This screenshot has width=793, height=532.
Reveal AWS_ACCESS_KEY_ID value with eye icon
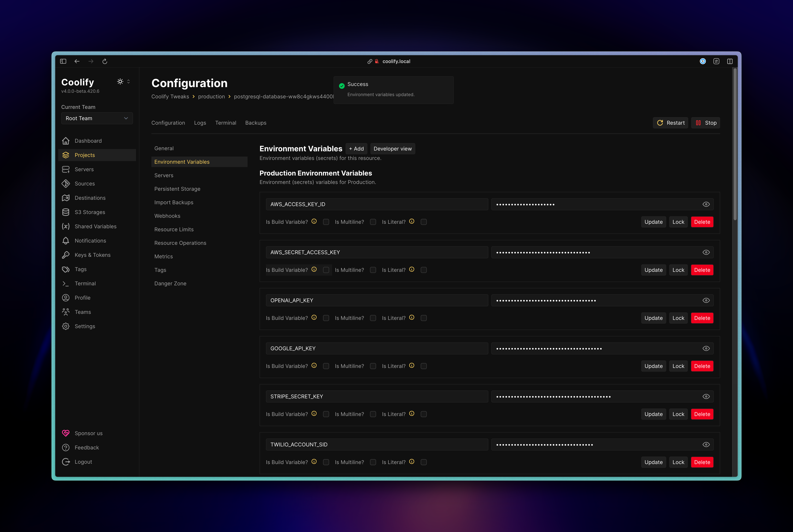706,204
